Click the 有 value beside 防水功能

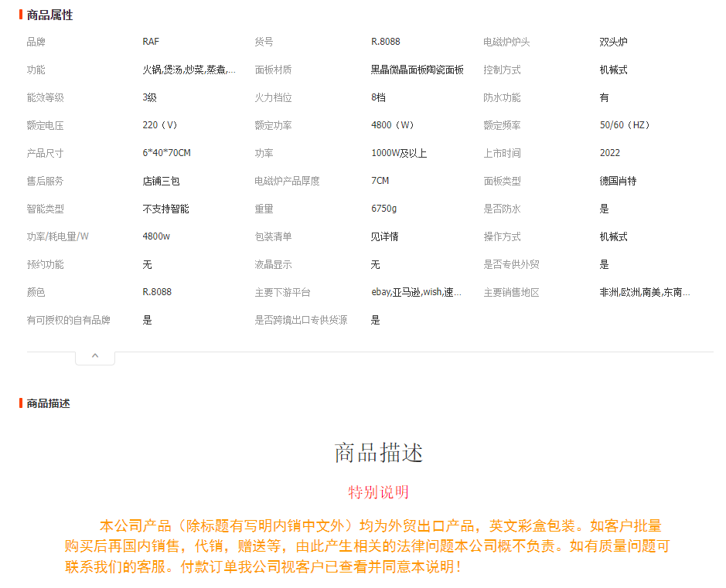(x=605, y=97)
